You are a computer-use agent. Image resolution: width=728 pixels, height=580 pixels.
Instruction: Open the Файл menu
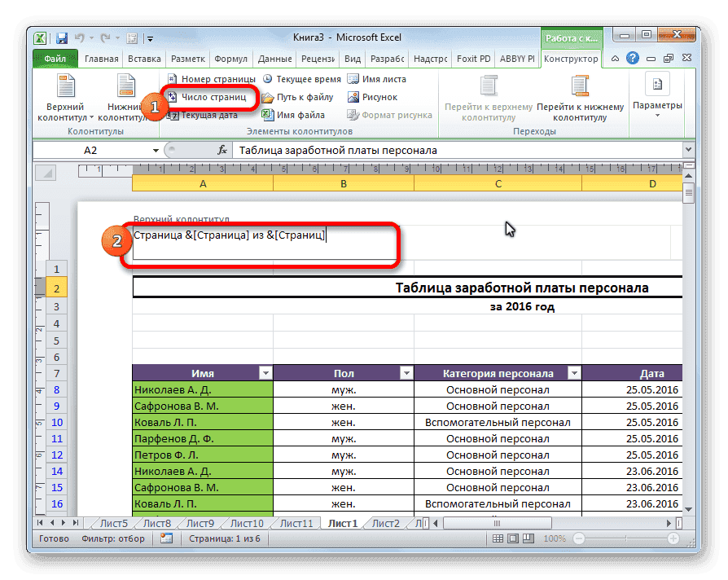tap(55, 58)
